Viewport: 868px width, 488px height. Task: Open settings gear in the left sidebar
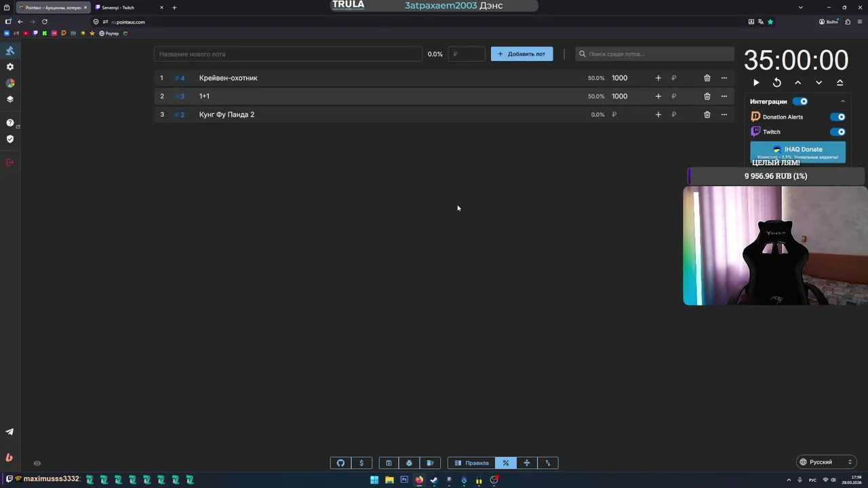coord(10,67)
